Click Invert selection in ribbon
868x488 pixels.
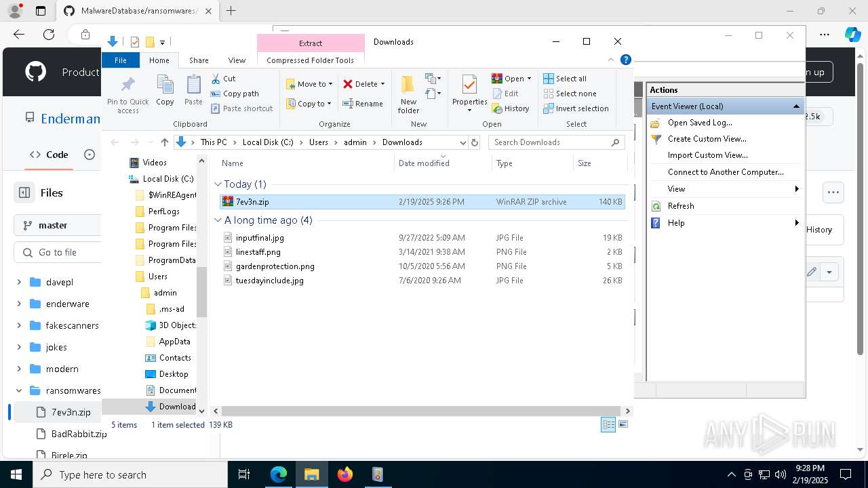pyautogui.click(x=576, y=108)
